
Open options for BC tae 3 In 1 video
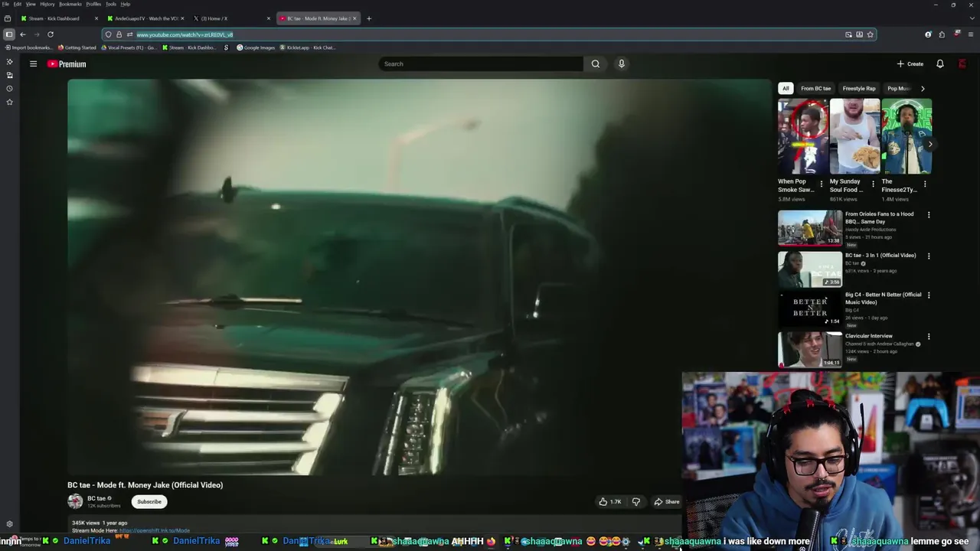coord(929,256)
